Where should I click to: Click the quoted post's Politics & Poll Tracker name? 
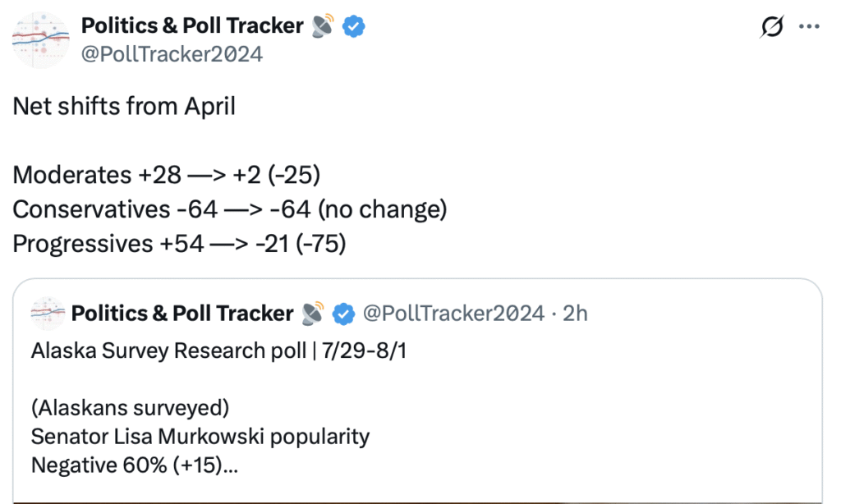pyautogui.click(x=182, y=314)
